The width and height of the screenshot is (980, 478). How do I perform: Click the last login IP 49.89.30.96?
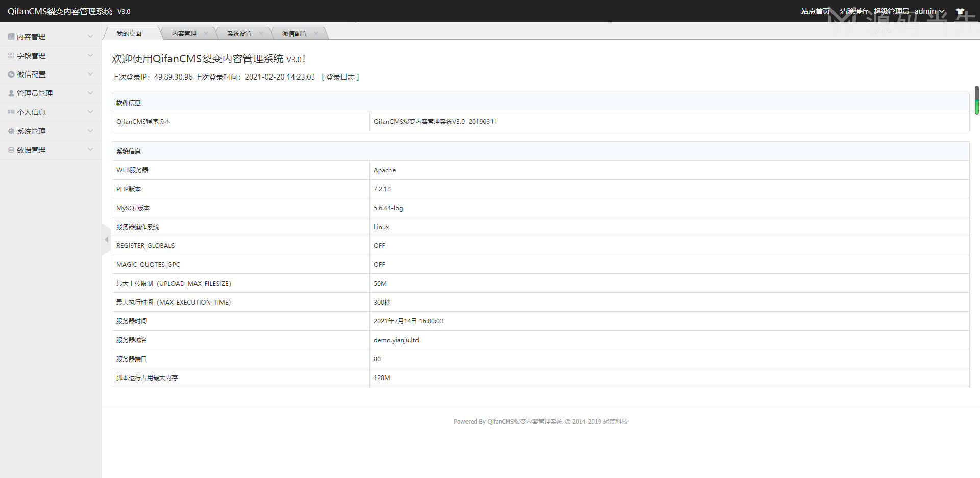[174, 77]
